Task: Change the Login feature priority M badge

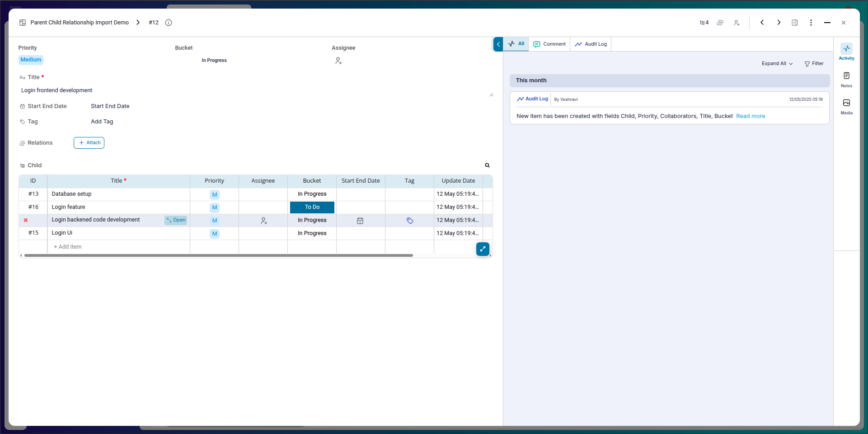Action: [215, 208]
